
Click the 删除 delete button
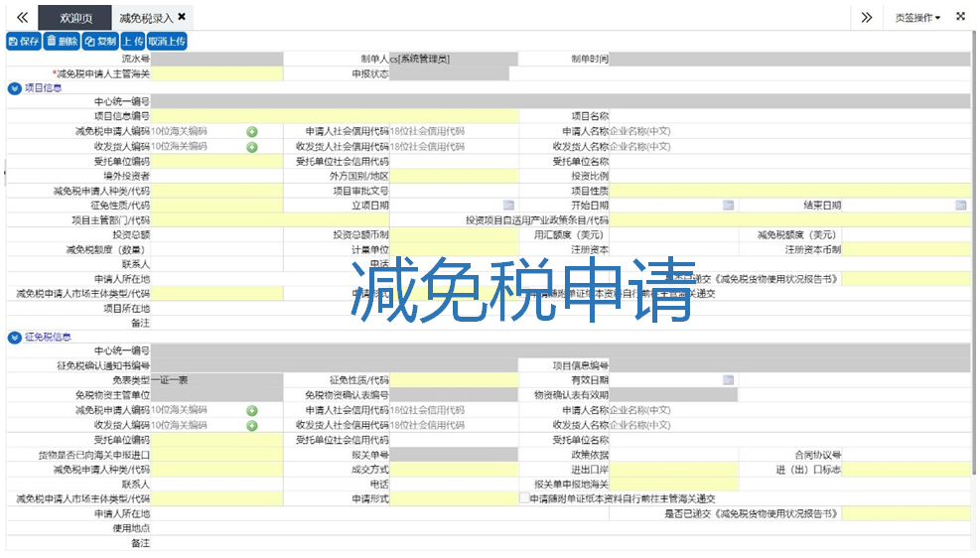[x=62, y=42]
